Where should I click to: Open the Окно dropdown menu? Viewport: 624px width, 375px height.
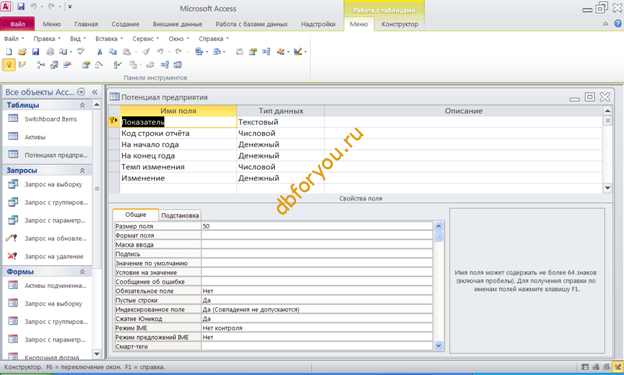(x=179, y=39)
